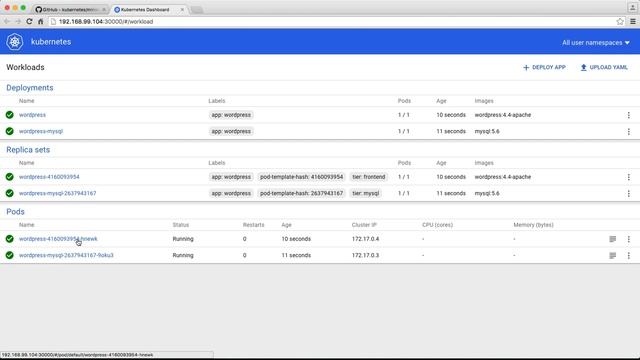Click status icon of wordpress-mysql-2637943167 replica set
This screenshot has height=360, width=640.
(x=10, y=193)
